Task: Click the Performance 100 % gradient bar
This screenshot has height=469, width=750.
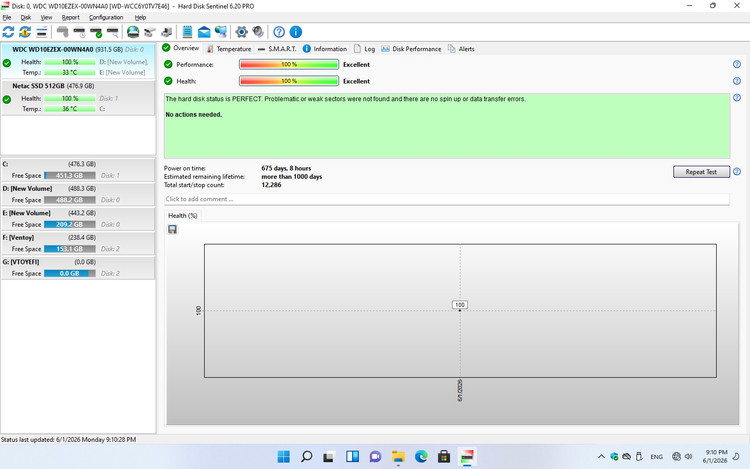Action: (289, 65)
